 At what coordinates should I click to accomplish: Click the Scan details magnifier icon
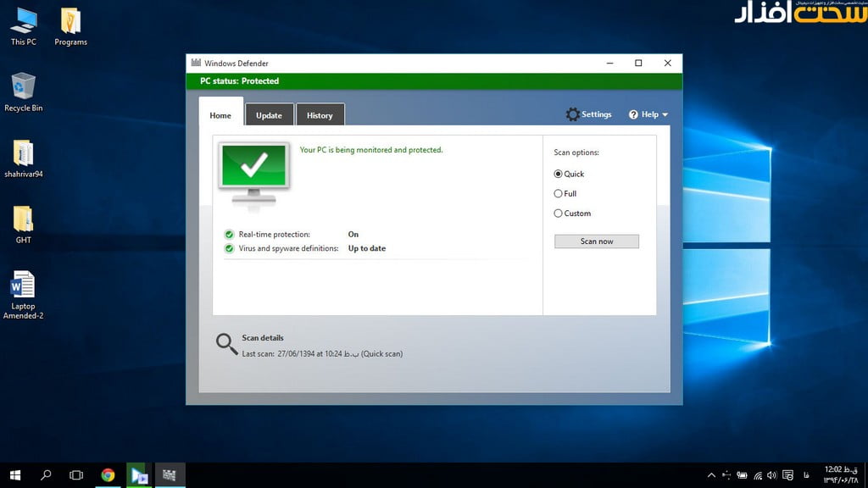coord(226,343)
